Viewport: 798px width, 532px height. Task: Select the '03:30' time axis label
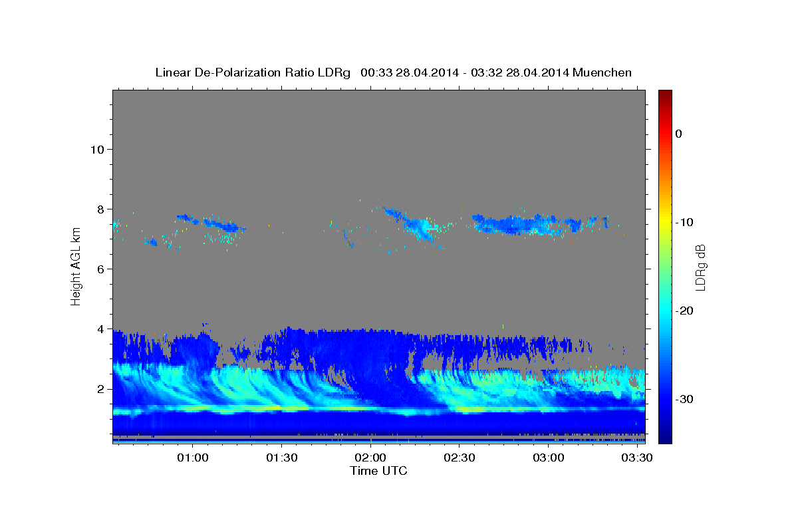click(x=637, y=458)
